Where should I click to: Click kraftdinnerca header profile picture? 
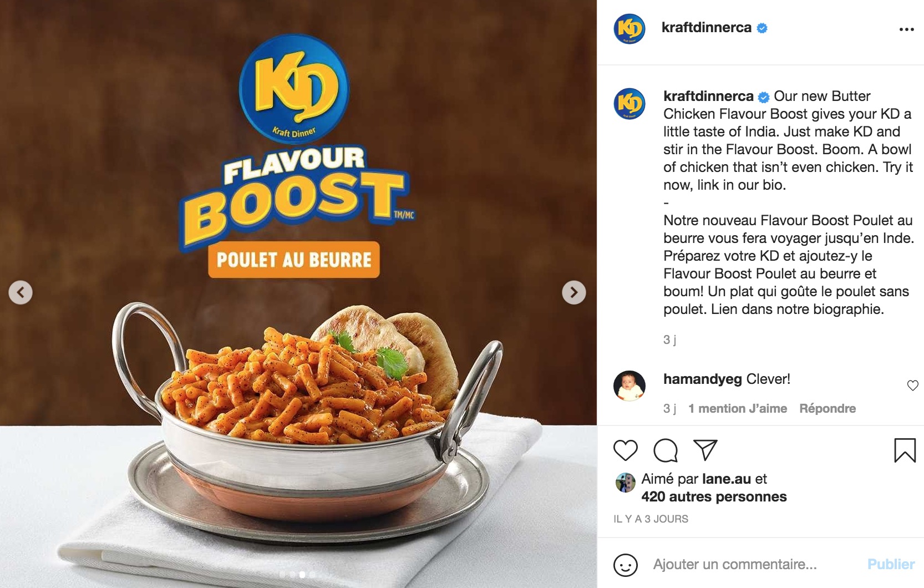pyautogui.click(x=629, y=28)
